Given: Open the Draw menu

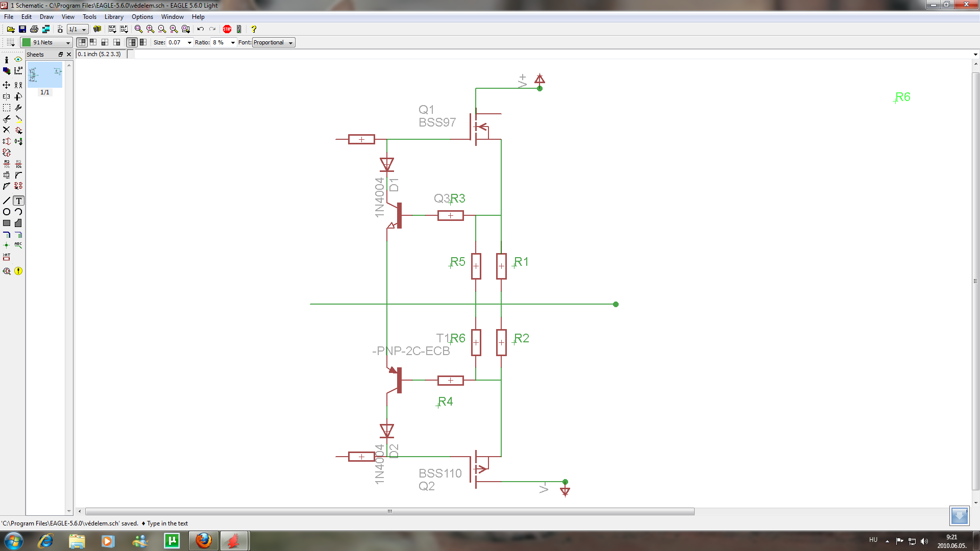Looking at the screenshot, I should click(x=46, y=17).
